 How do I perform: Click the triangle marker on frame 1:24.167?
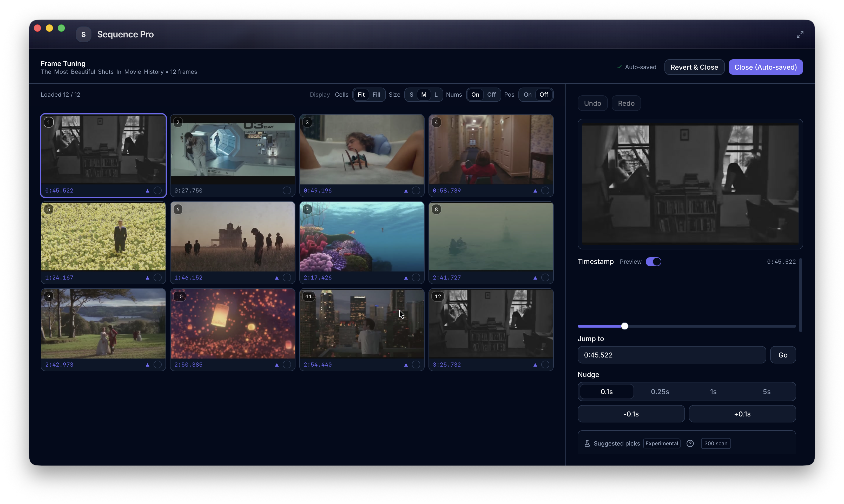pos(147,278)
